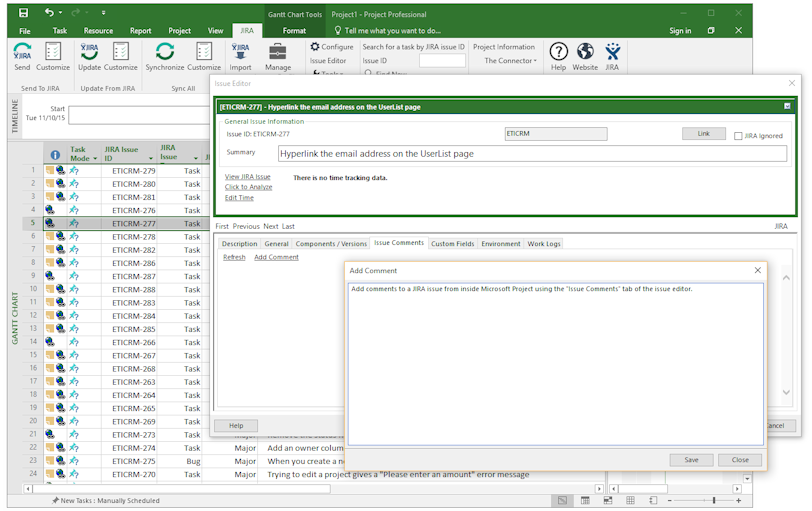Open The Connector dropdown
812x511 pixels.
tap(511, 61)
